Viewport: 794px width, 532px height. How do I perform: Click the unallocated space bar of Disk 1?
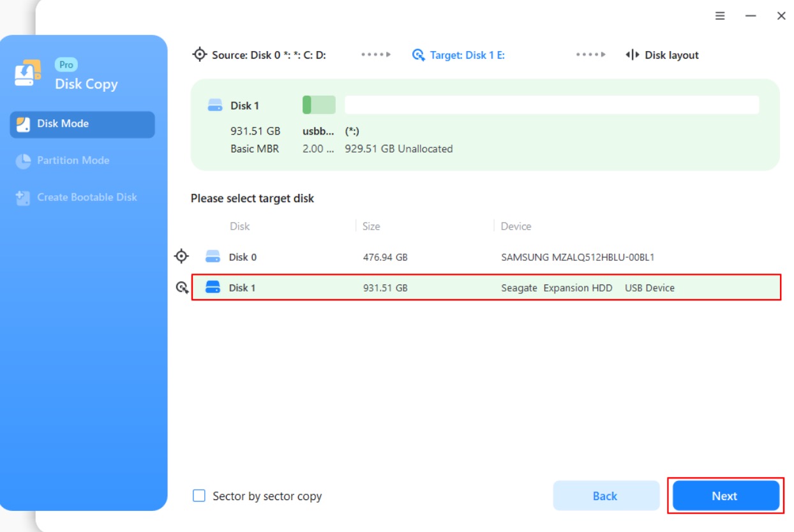pos(552,105)
